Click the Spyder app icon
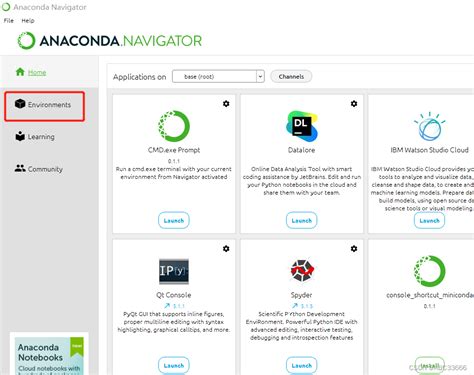 coord(302,271)
